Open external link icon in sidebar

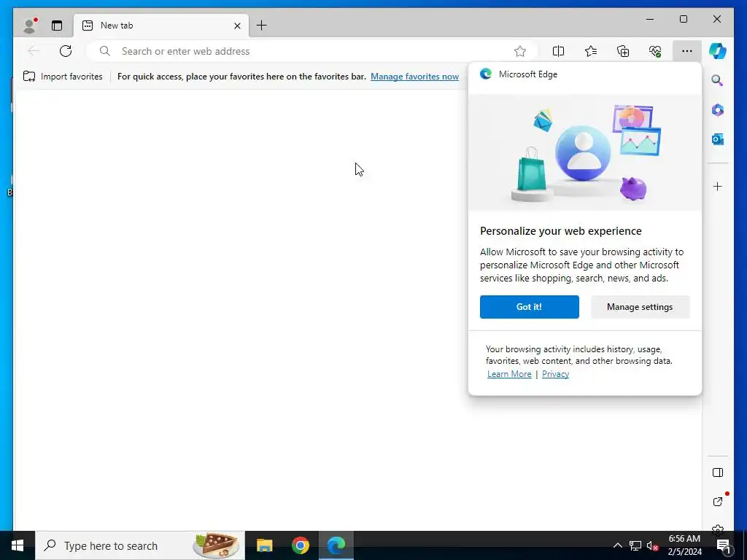[x=718, y=502]
